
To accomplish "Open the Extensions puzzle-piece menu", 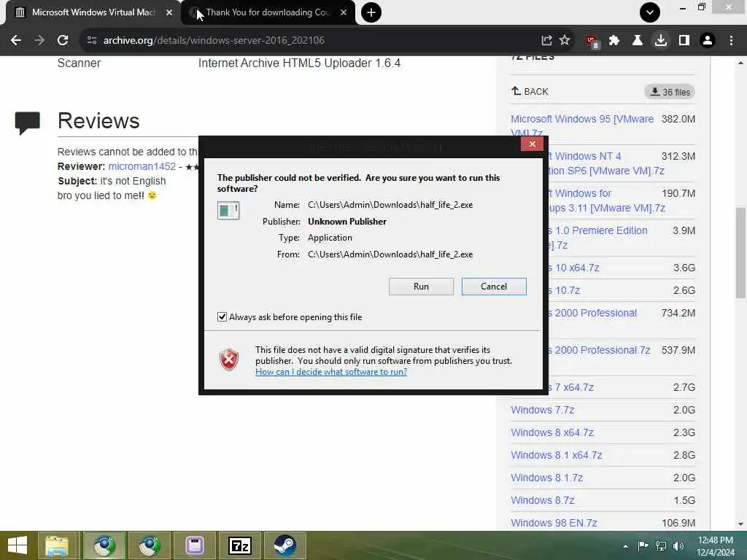I will (614, 41).
